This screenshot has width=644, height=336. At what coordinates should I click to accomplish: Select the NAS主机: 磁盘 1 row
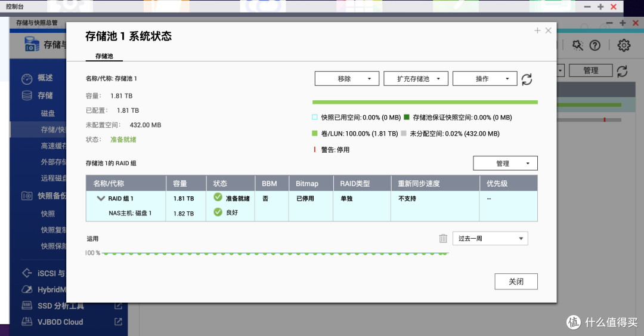[311, 213]
